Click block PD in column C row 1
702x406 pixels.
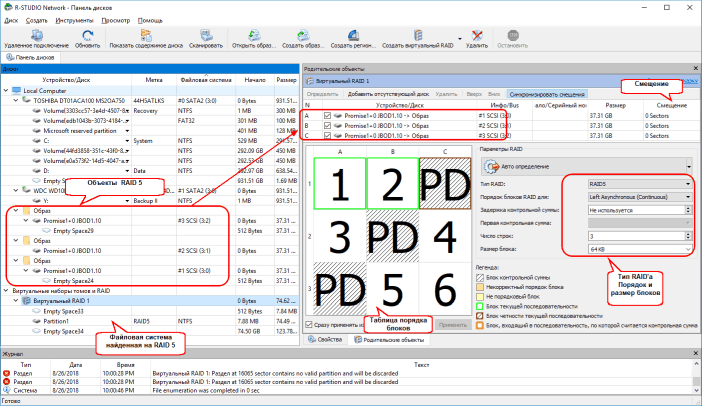coord(445,184)
